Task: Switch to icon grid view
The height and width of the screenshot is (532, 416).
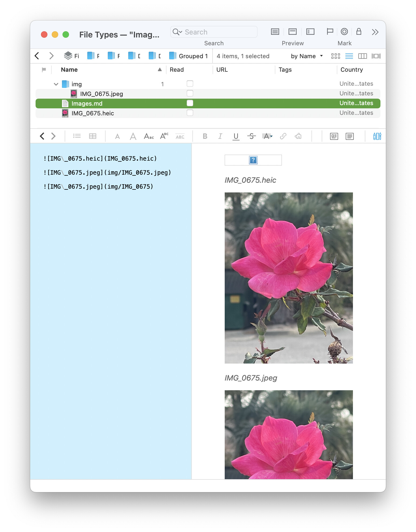Action: 335,56
